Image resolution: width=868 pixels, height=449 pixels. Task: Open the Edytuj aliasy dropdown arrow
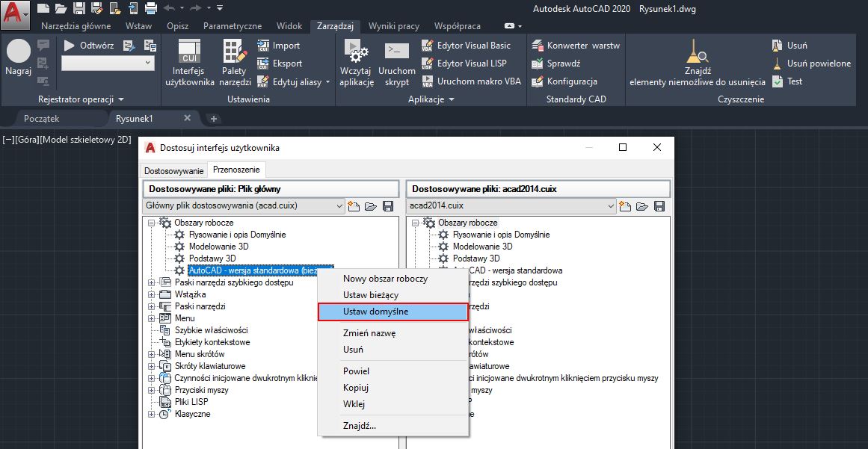(327, 82)
